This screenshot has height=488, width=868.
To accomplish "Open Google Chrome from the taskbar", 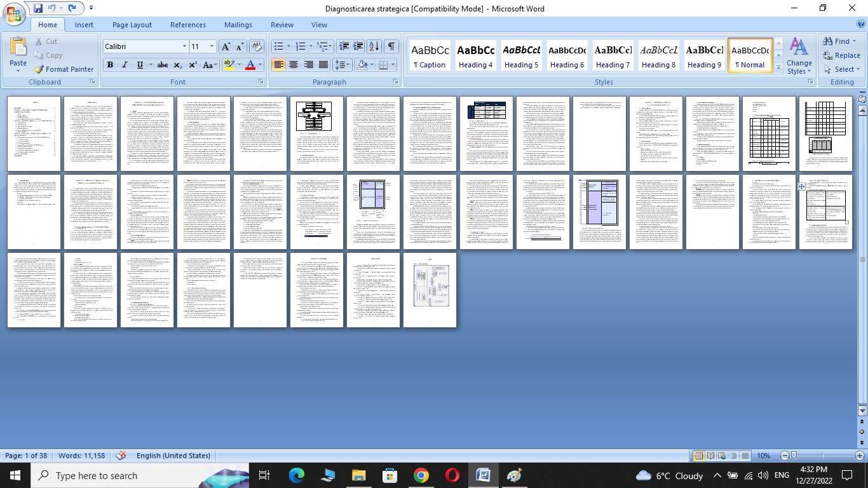I will pos(421,475).
